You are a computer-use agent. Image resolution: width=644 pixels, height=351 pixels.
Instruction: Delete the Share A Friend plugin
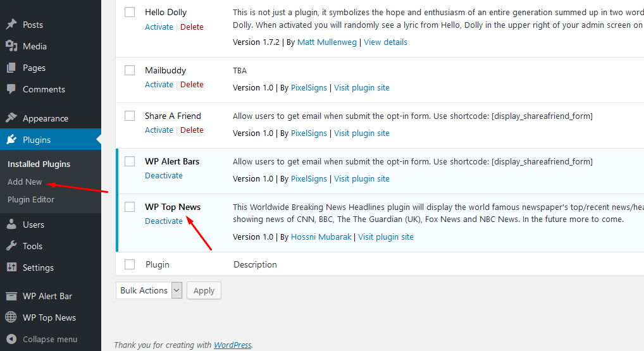pyautogui.click(x=192, y=130)
